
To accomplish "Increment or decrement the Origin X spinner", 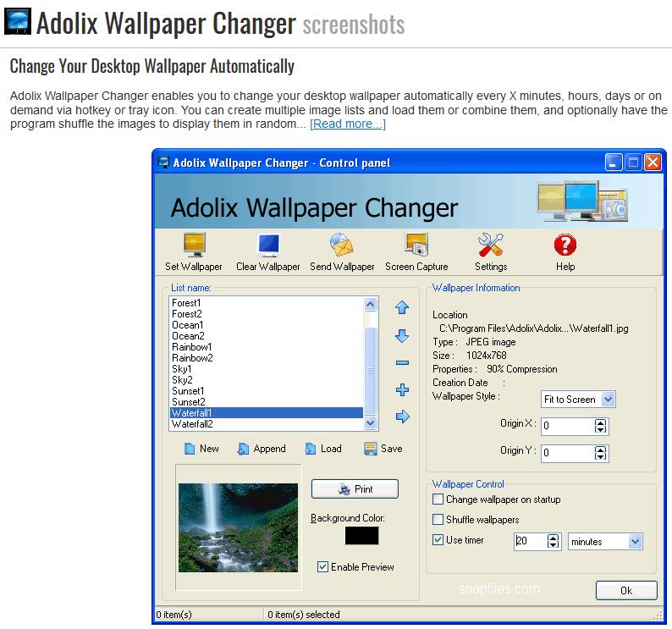I will tap(600, 426).
